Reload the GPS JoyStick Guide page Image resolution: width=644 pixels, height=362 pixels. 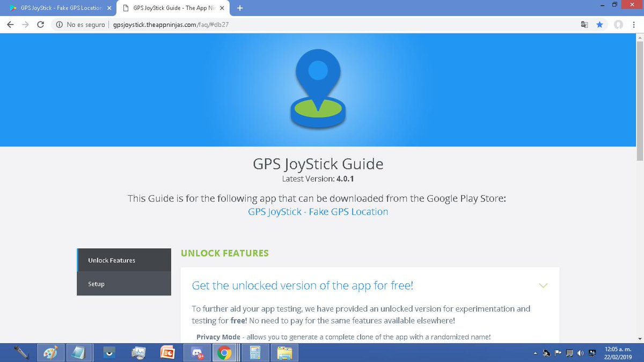[x=41, y=24]
